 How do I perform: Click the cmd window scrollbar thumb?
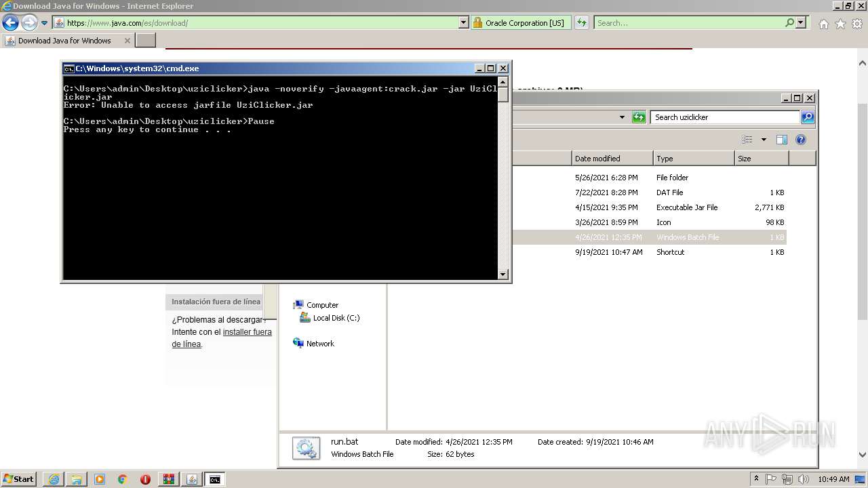coord(503,94)
